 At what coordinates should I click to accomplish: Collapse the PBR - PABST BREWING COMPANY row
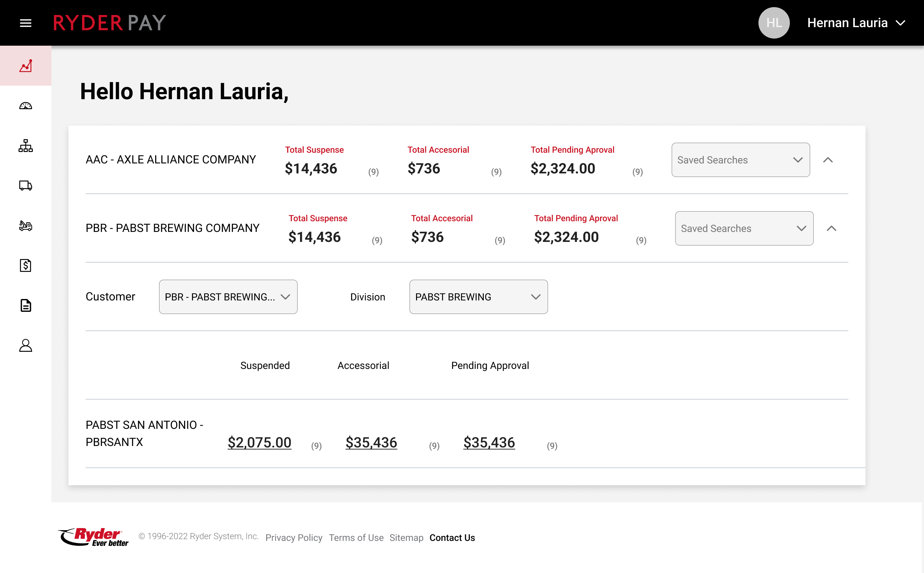831,228
